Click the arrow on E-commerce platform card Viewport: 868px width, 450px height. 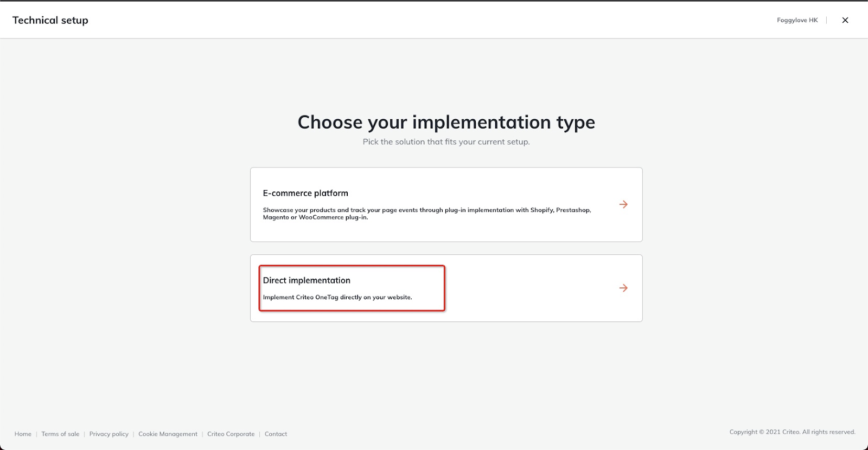pos(623,204)
